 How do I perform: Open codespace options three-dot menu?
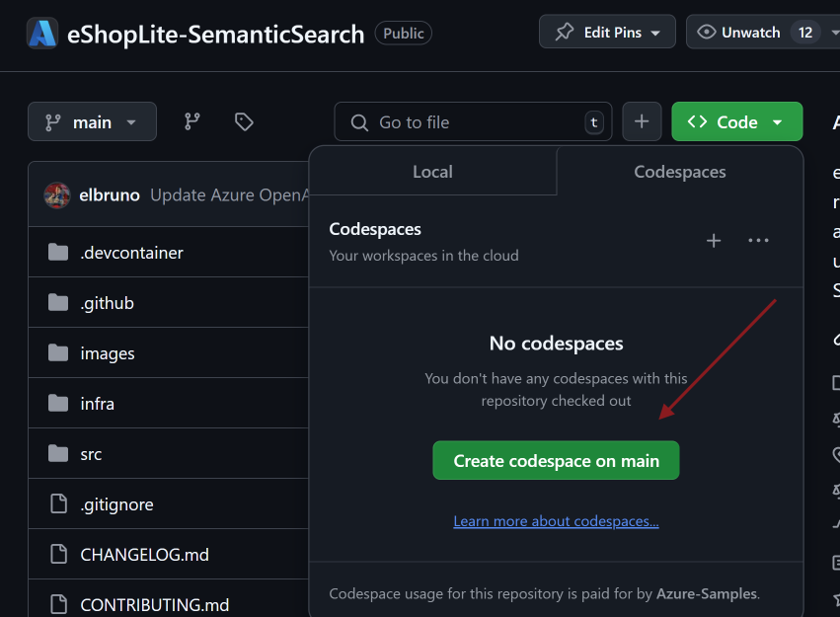click(758, 241)
